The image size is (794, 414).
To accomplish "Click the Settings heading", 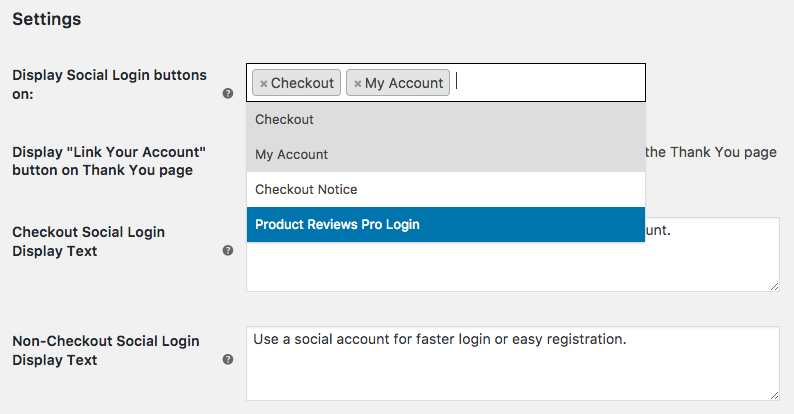I will tap(46, 19).
